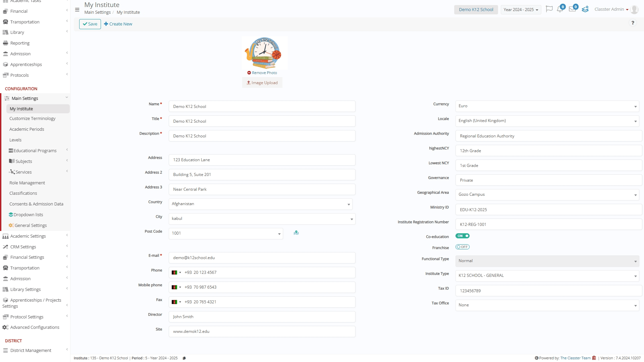Open the bell alerts icon
This screenshot has width=644, height=362.
[560, 9]
